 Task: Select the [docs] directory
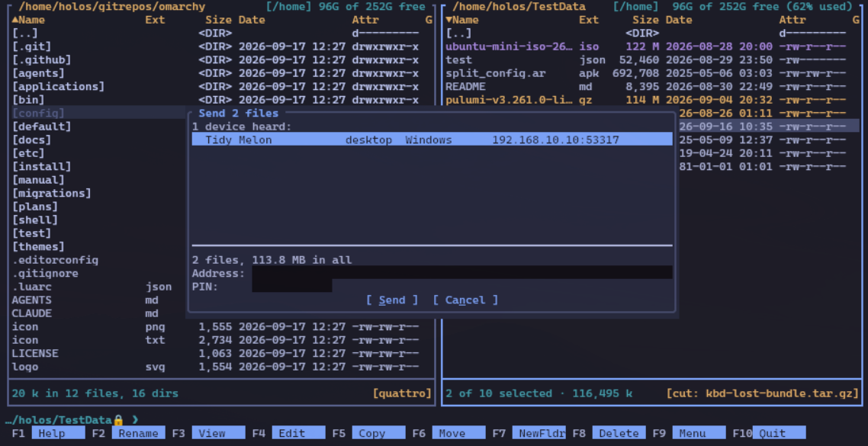point(98,140)
